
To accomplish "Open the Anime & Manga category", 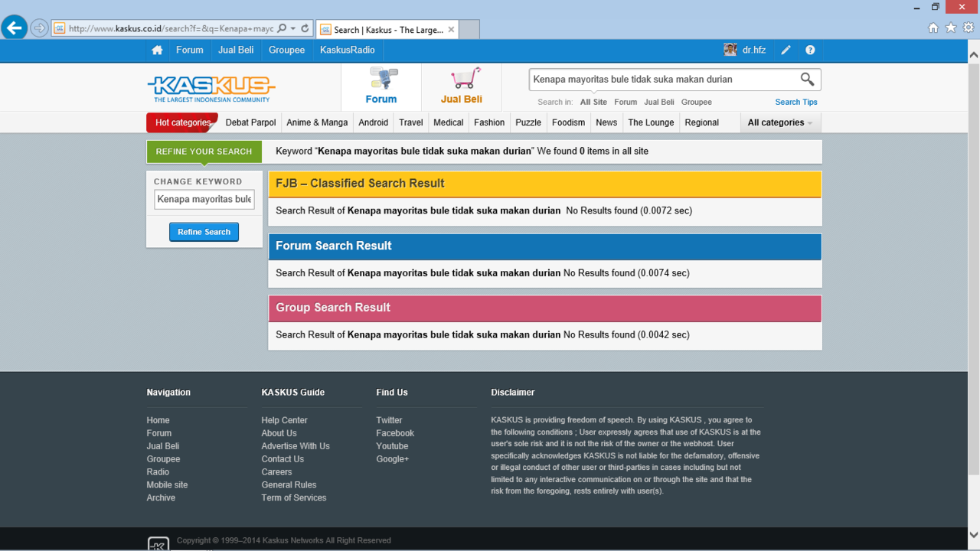I will tap(317, 122).
